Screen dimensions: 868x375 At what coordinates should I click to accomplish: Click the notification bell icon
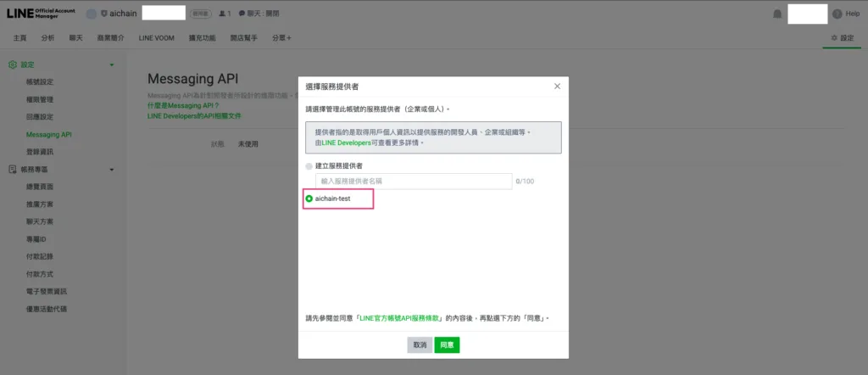[x=778, y=14]
